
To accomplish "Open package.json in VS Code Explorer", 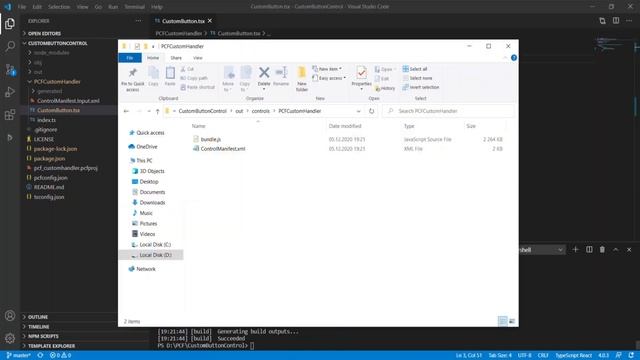I will 49,159.
